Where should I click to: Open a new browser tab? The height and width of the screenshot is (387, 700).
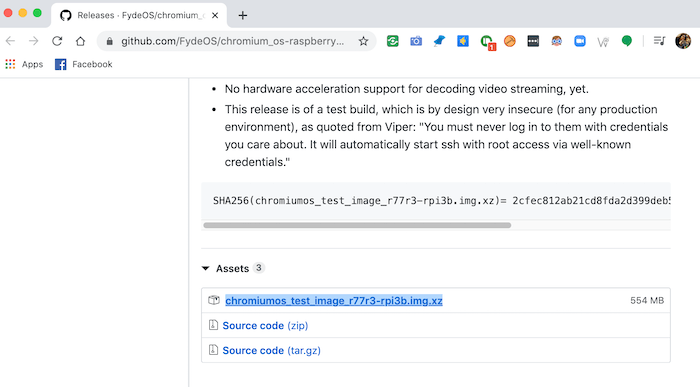point(242,16)
